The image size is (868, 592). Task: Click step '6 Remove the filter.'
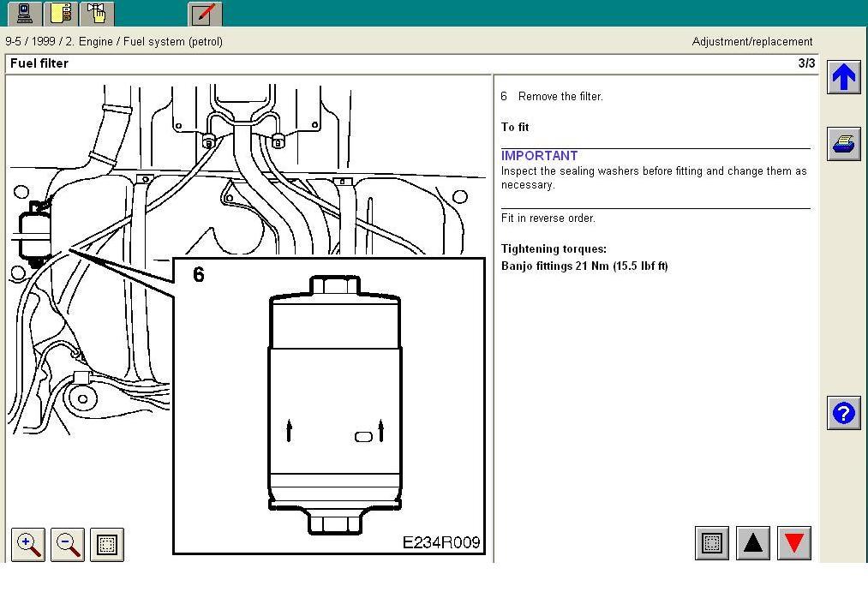click(552, 96)
